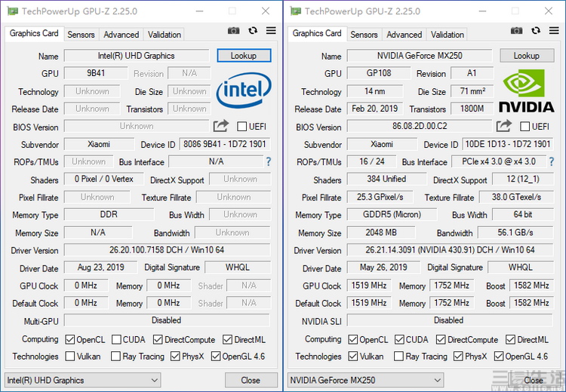This screenshot has width=566, height=392.
Task: Click GPU value GP108
Action: (379, 73)
